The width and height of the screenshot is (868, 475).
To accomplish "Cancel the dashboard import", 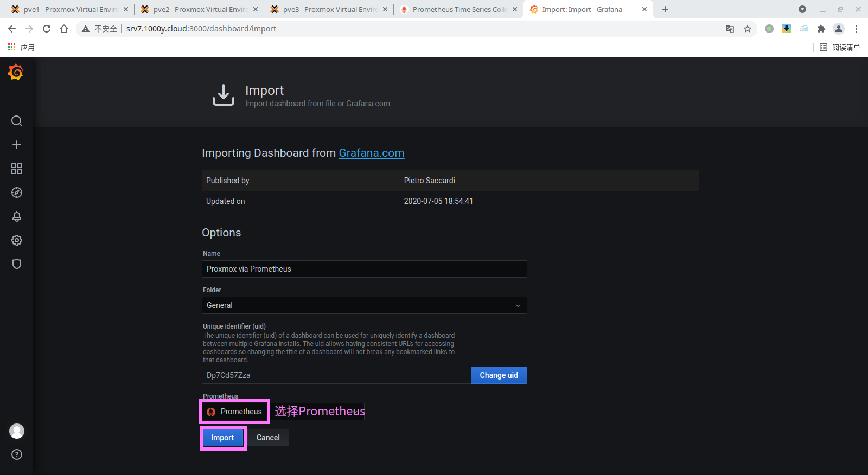I will coord(268,438).
